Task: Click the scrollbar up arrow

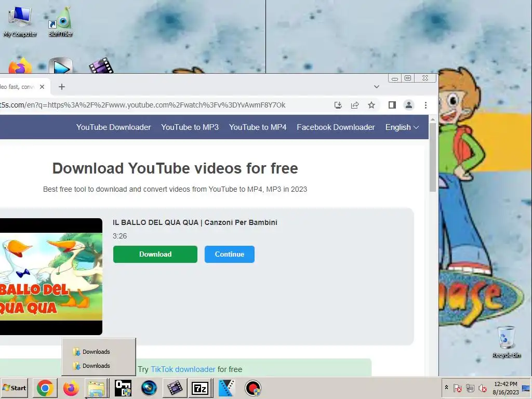Action: 433,119
